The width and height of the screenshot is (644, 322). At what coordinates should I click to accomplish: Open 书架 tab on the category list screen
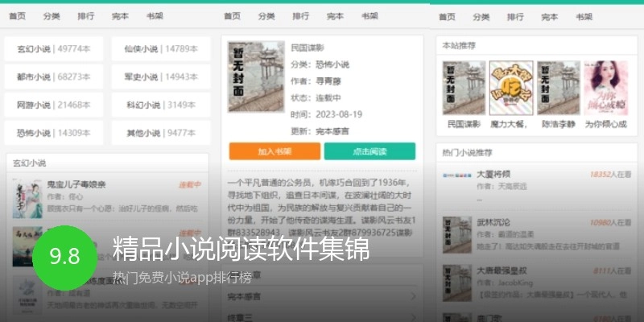(155, 16)
